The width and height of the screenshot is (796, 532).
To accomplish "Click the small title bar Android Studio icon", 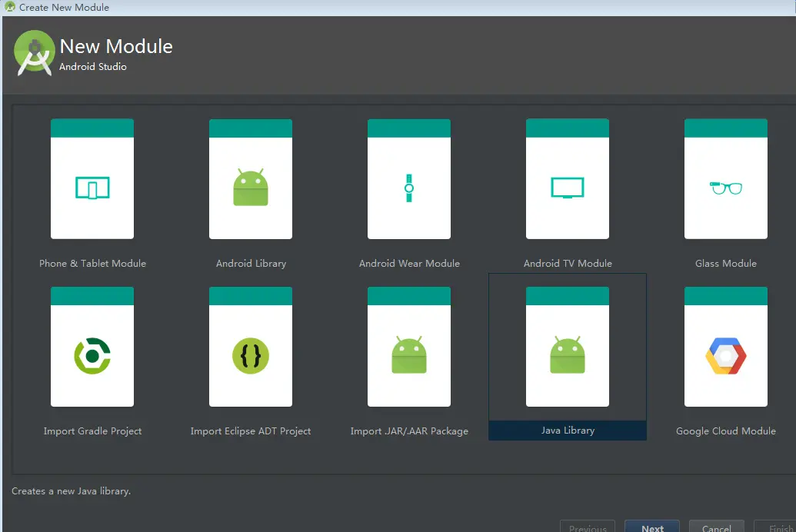I will (10, 7).
